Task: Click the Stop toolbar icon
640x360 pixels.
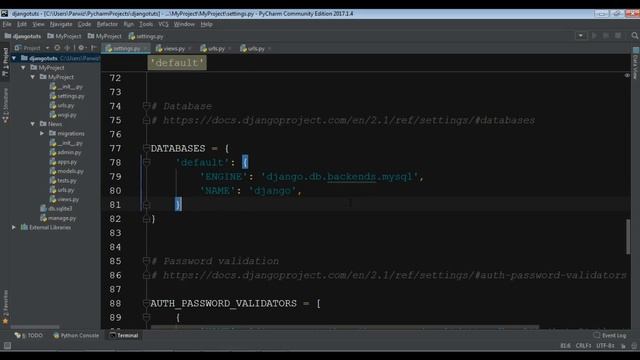Action: coord(618,36)
